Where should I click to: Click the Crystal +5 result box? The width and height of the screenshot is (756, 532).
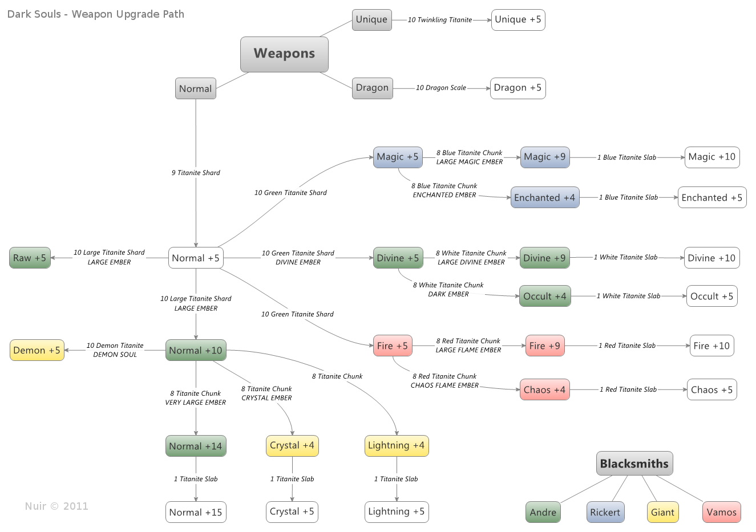point(292,511)
